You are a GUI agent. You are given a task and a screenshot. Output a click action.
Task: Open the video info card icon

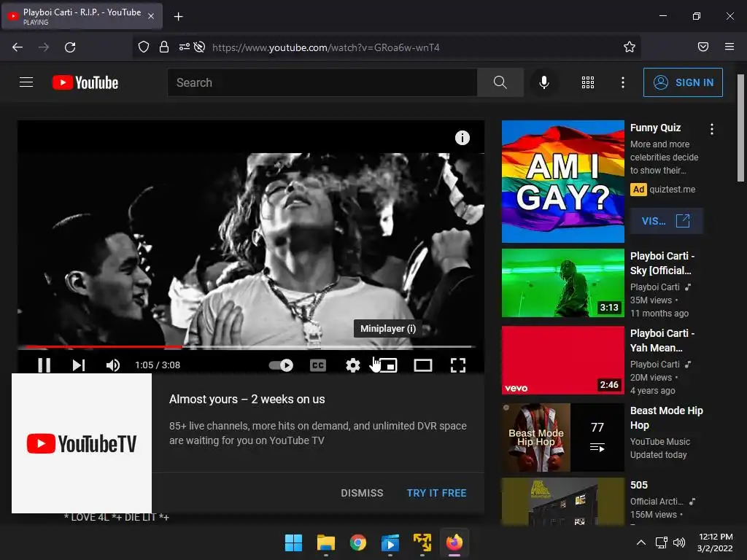click(462, 138)
